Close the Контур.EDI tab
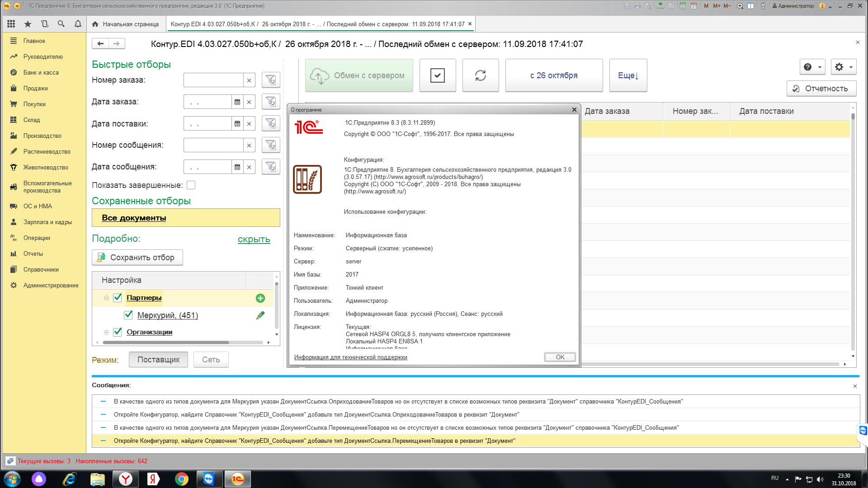Image resolution: width=868 pixels, height=488 pixels. [x=470, y=24]
